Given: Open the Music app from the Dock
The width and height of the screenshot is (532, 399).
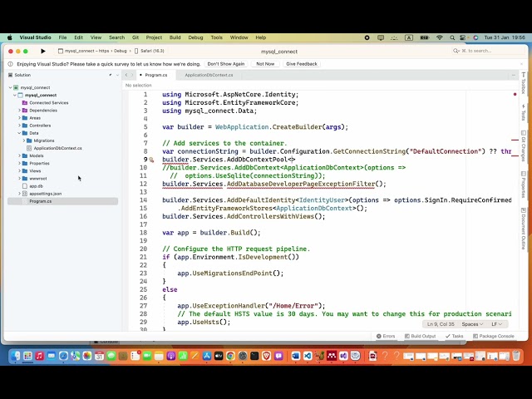Looking at the screenshot, I should [39, 356].
